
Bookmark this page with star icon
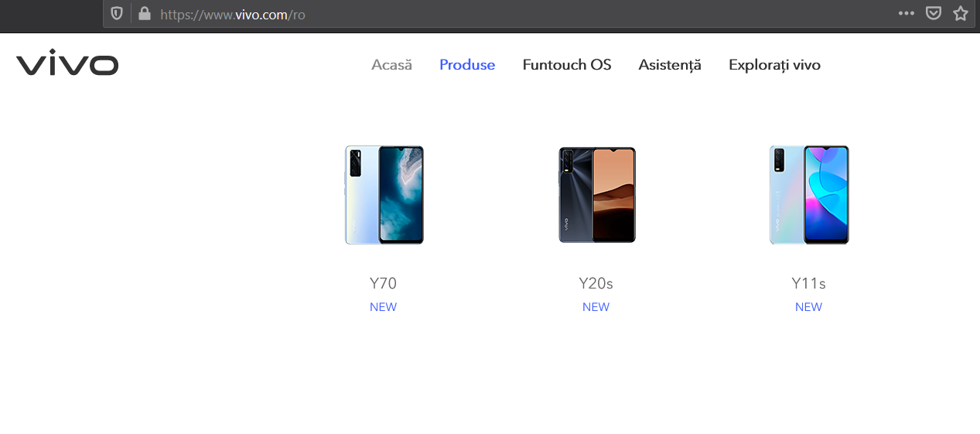coord(961,13)
